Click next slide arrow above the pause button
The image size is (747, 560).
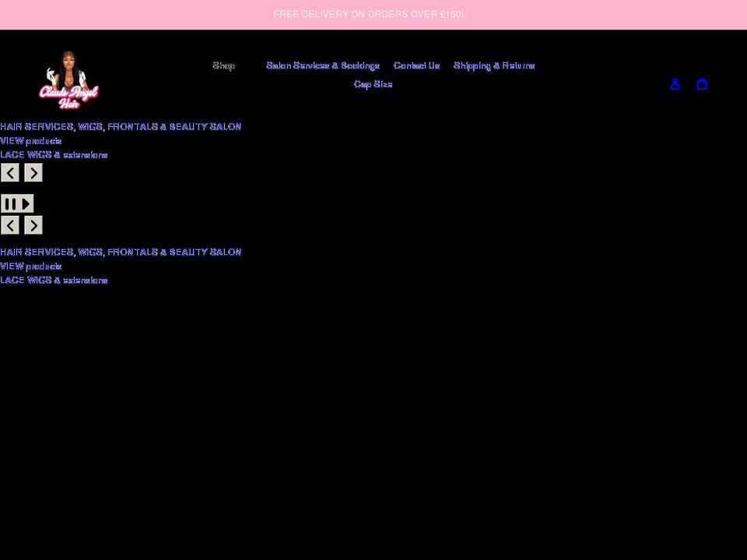(x=33, y=173)
